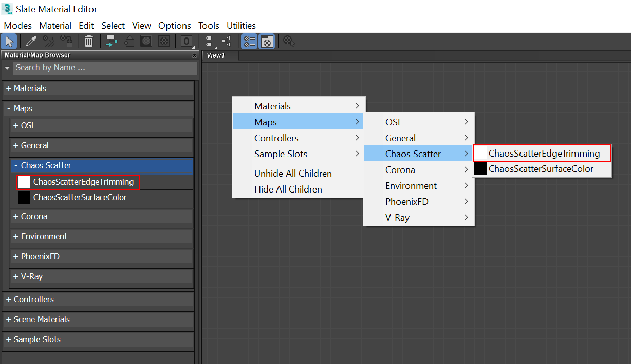Expand the Controllers group in browser
Viewport: 631px width, 364px height.
pyautogui.click(x=98, y=299)
